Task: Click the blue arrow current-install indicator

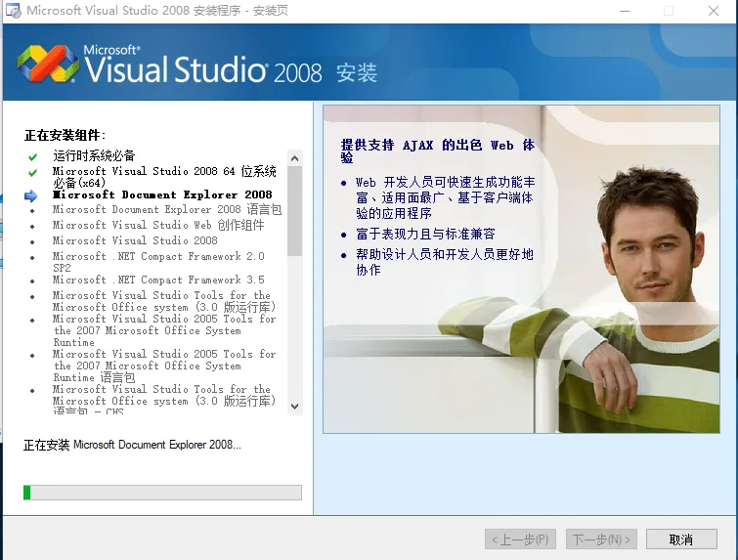Action: point(31,195)
